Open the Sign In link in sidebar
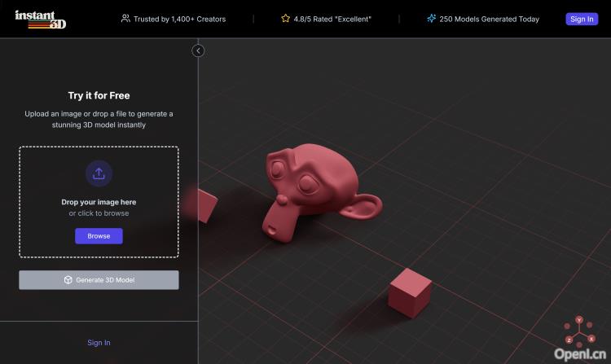Viewport: 611px width, 364px height. pyautogui.click(x=99, y=343)
